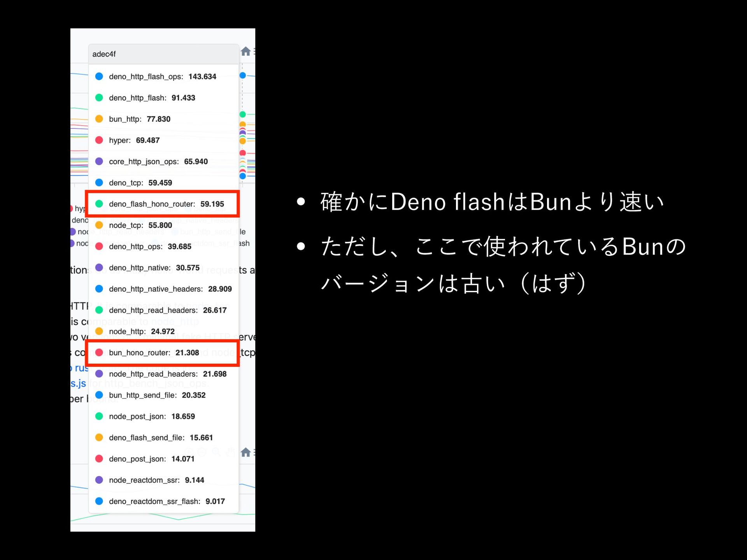Click the orange bun_http color dot
This screenshot has width=747, height=560.
click(x=99, y=119)
